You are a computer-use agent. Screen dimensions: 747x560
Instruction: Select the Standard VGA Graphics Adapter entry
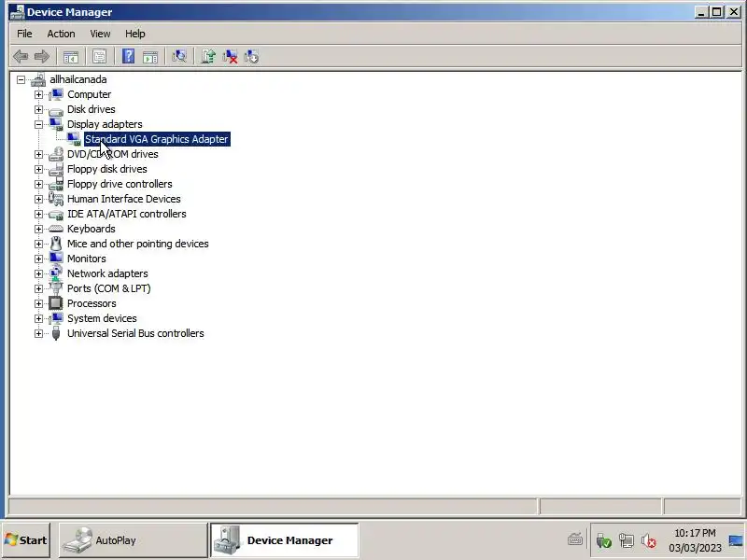tap(157, 139)
